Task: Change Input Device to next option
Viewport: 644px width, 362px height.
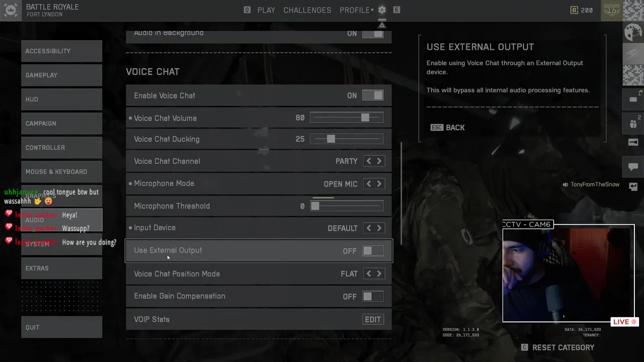Action: click(x=379, y=228)
